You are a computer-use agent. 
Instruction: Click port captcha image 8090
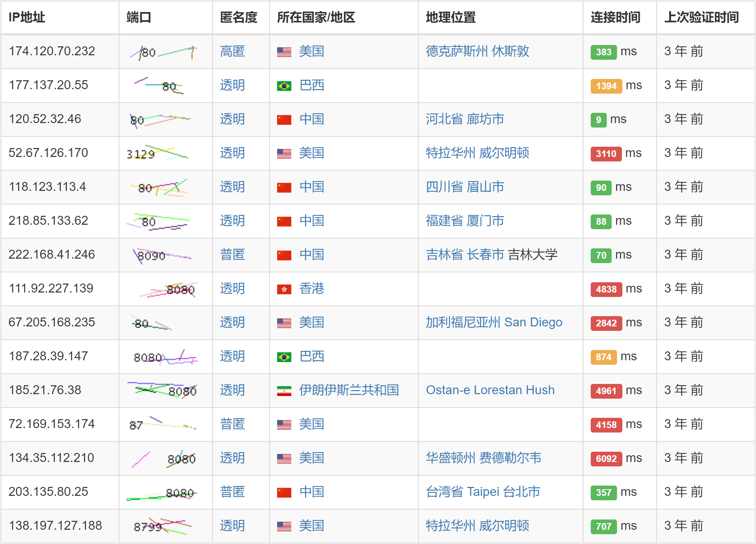(162, 256)
